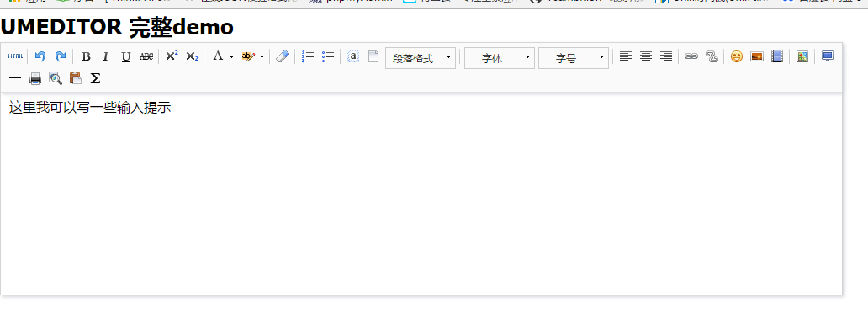Undo the last edit
868x329 pixels.
pos(40,56)
